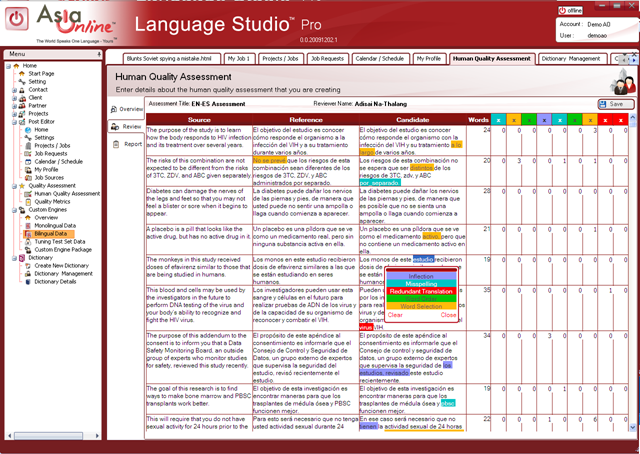640x454 pixels.
Task: Click the purple error column header
Action: [544, 120]
